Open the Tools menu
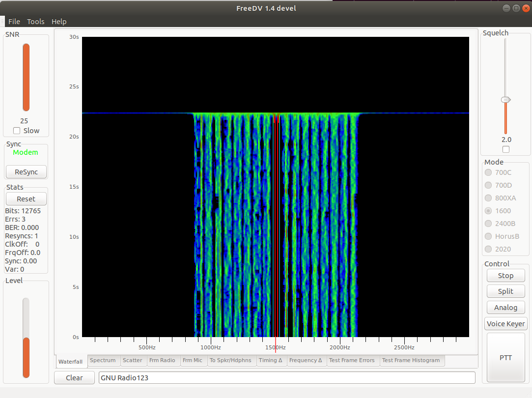Screen dimensions: 532x398 click(x=36, y=22)
